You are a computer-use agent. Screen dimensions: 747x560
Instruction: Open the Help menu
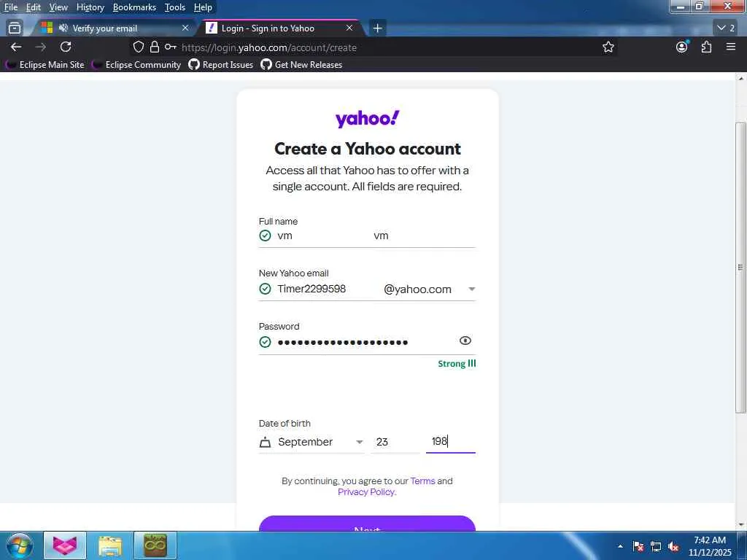(203, 7)
